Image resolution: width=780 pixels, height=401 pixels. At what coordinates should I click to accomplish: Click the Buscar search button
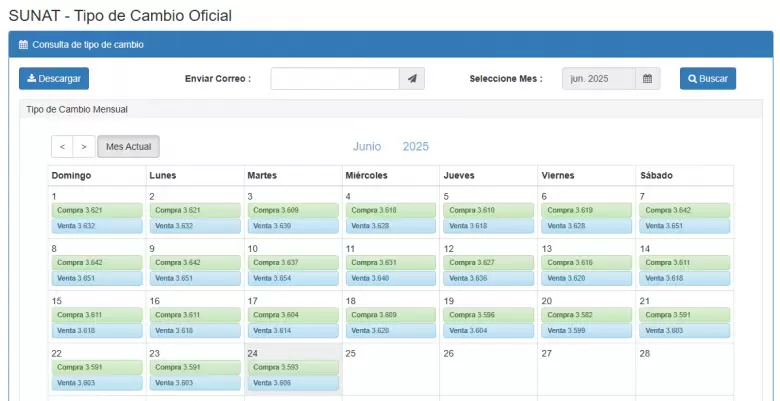[x=708, y=79]
